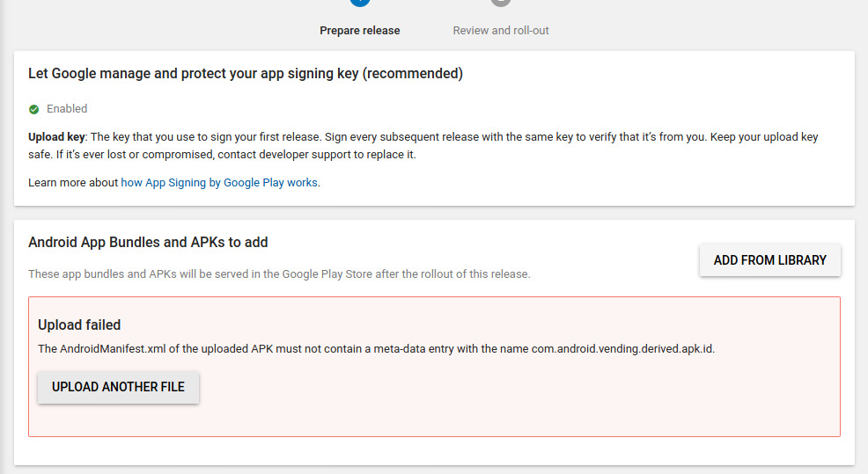Screen dimensions: 868x474
Task: Click the ADD FROM LIBRARY button
Action: (770, 260)
